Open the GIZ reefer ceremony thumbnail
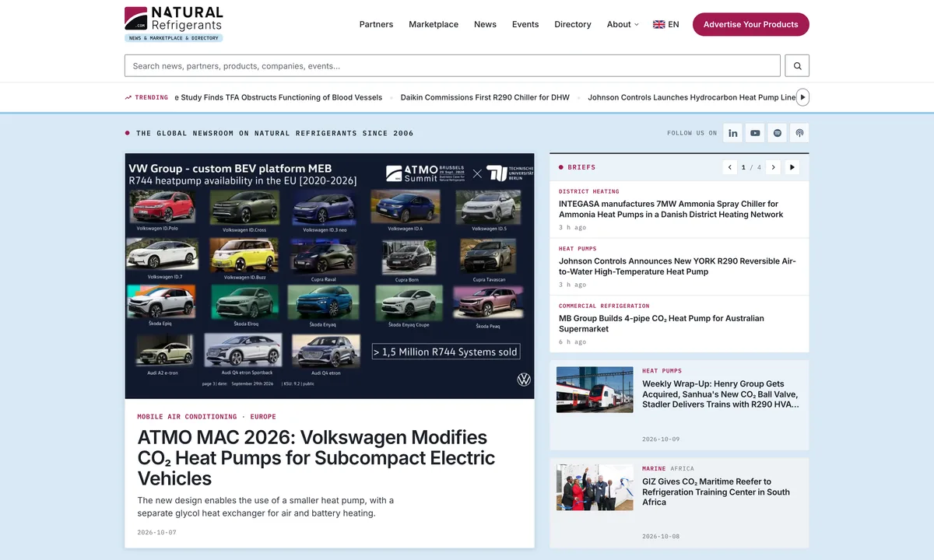Image resolution: width=934 pixels, height=560 pixels. pos(595,488)
